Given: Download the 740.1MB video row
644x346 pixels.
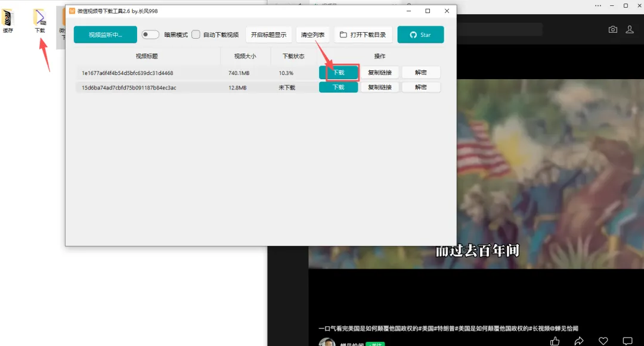Looking at the screenshot, I should coord(339,73).
